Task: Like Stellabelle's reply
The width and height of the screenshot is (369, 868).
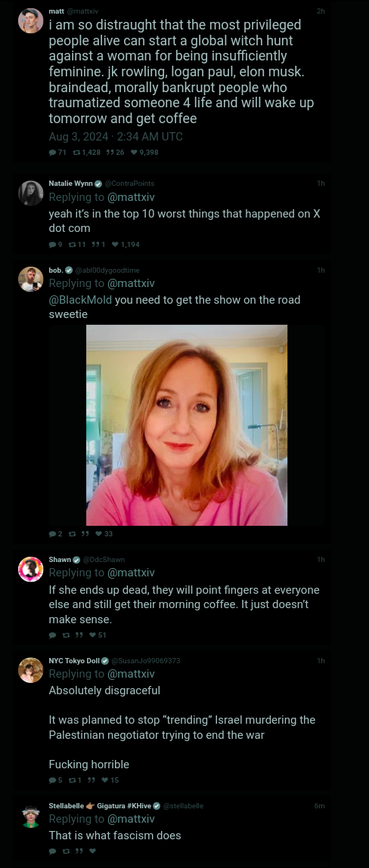Action: pos(92,851)
